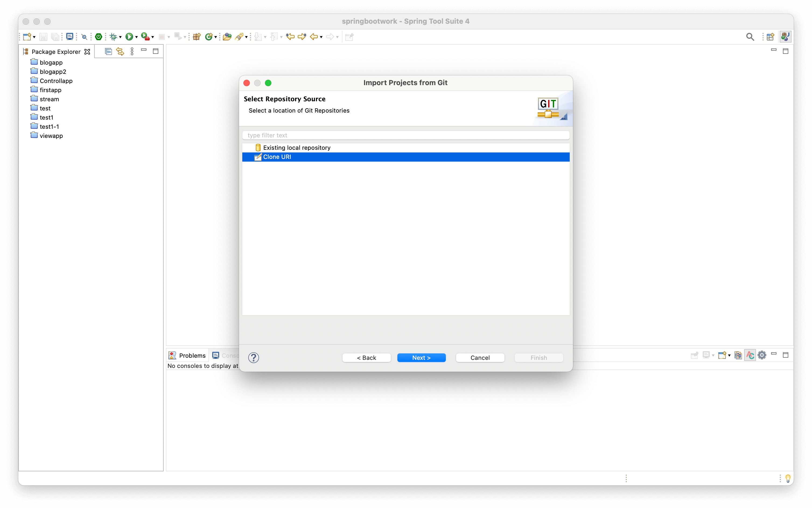Viewport: 812px width, 508px height.
Task: Select the stream project
Action: [49, 99]
